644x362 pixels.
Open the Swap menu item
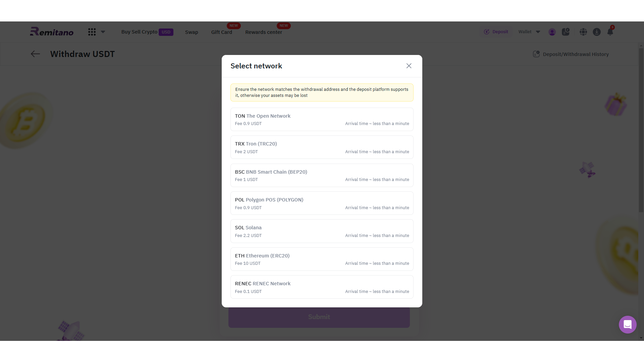point(192,32)
